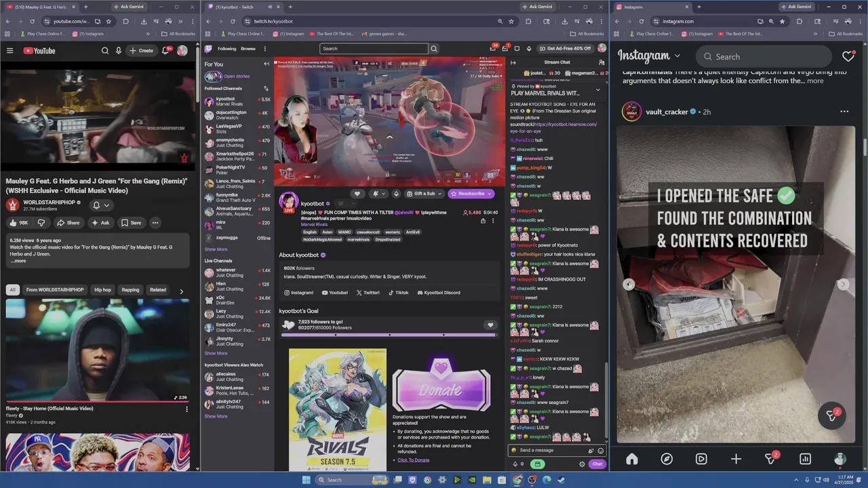Open YouTube hamburger guide menu
868x488 pixels.
(9, 51)
